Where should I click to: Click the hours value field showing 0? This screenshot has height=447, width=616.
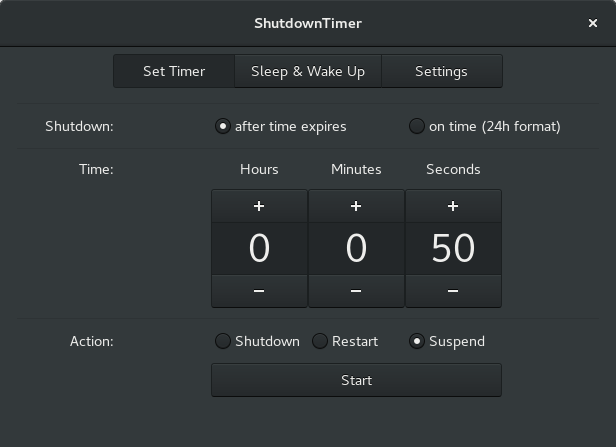pyautogui.click(x=259, y=248)
